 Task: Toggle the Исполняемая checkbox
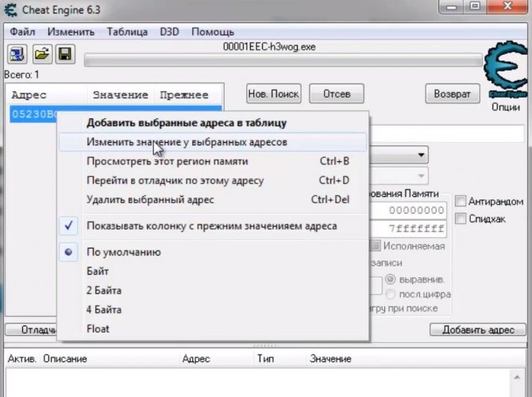coord(376,245)
